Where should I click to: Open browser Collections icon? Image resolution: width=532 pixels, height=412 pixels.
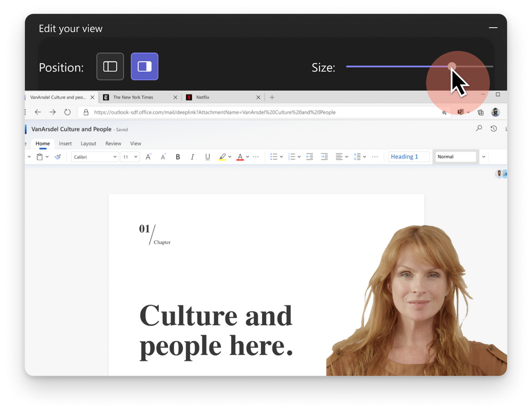click(481, 112)
